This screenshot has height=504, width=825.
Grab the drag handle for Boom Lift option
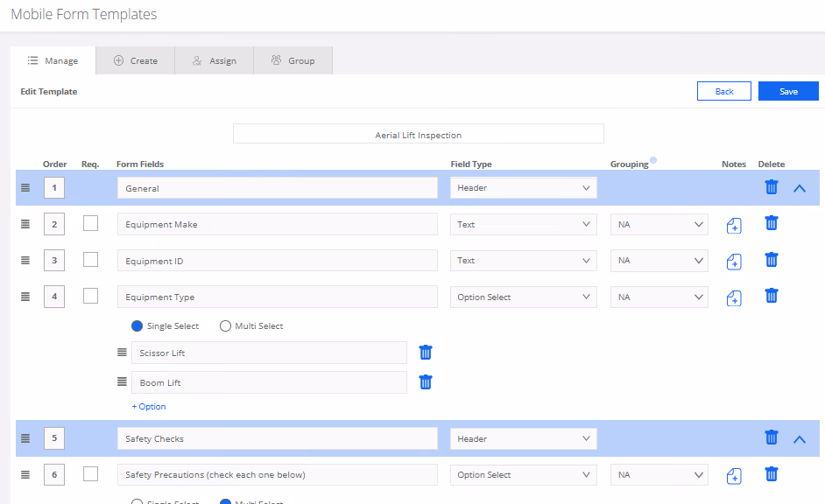122,381
